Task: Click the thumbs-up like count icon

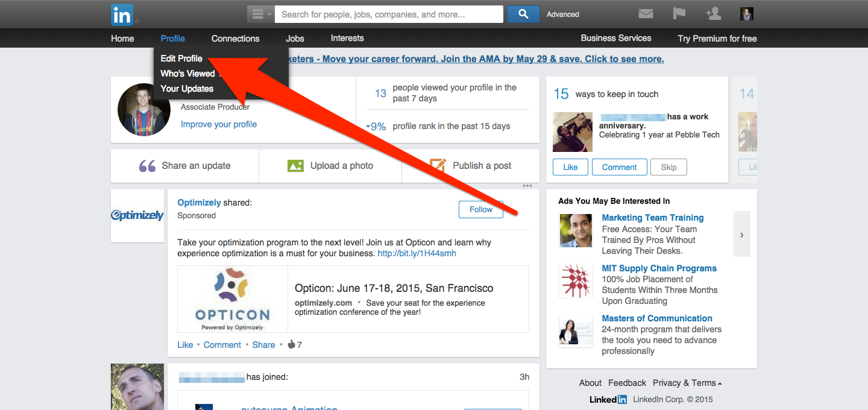Action: pos(292,344)
